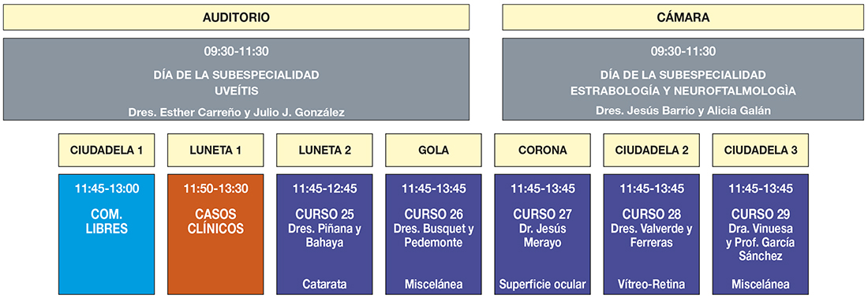Open the Estrabología y Neuroftalmología session
Screen dimensions: 868x298
(x=683, y=79)
